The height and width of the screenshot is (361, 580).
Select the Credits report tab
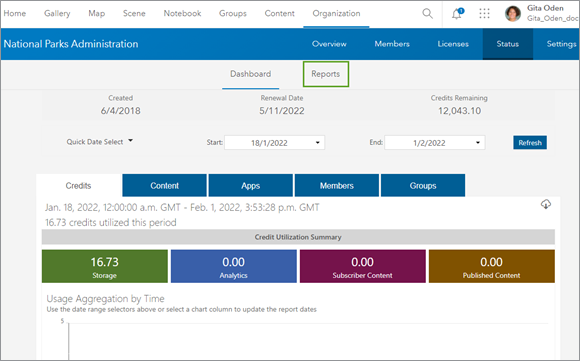point(78,186)
